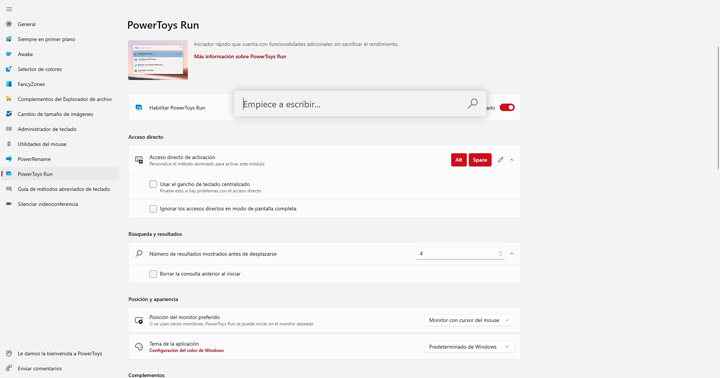Screen dimensions: 720x378
Task: Click the Administrador de teclado icon
Action: coord(9,129)
